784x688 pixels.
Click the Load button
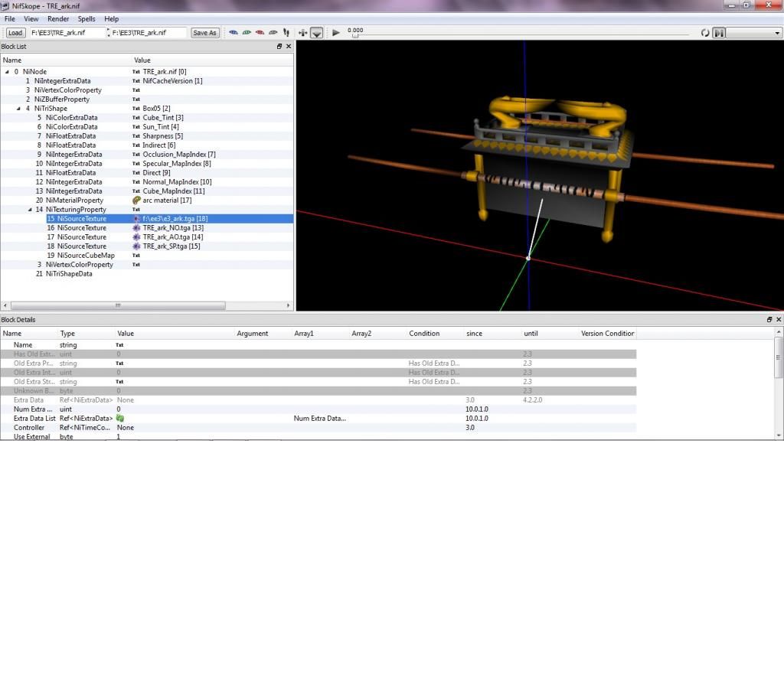click(x=15, y=33)
